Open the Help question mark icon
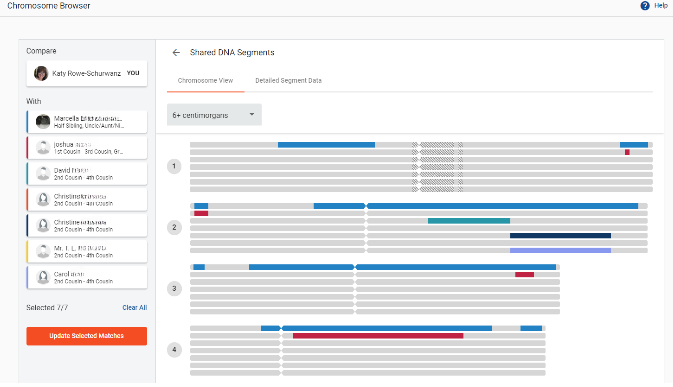 click(645, 6)
